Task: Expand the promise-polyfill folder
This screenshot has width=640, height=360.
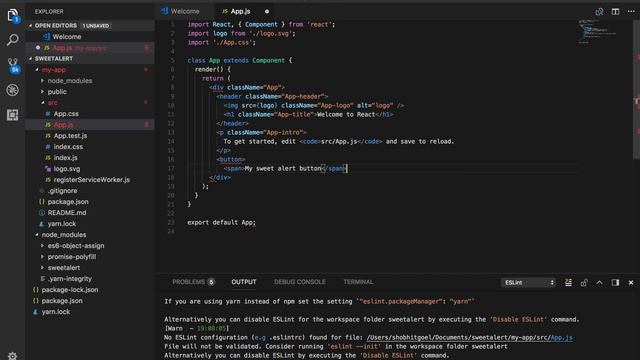Action: coord(71,257)
